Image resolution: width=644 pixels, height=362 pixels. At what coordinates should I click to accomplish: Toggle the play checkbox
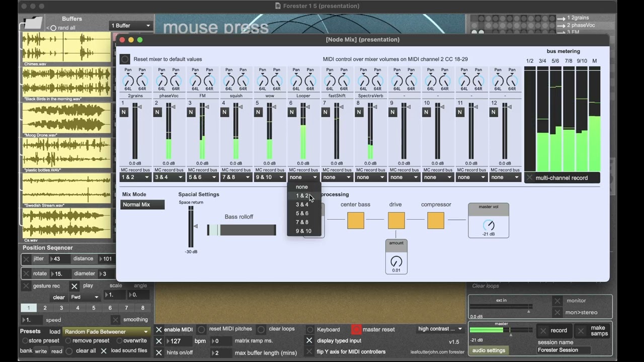(74, 286)
